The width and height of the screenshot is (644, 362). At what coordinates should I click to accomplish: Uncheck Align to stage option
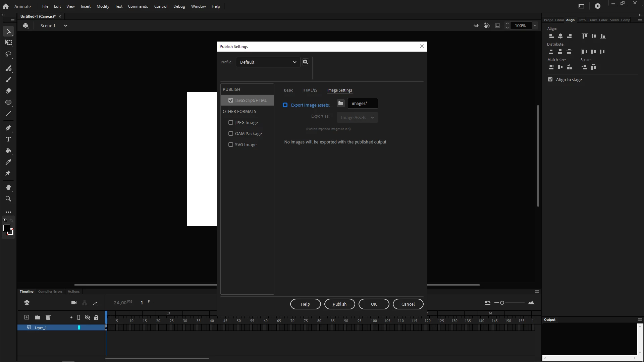[x=550, y=79]
